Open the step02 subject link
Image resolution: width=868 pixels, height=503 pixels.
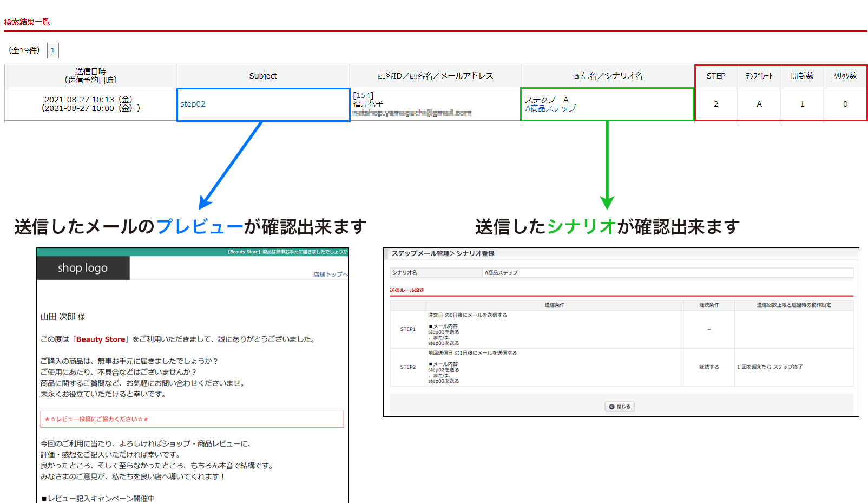[193, 104]
